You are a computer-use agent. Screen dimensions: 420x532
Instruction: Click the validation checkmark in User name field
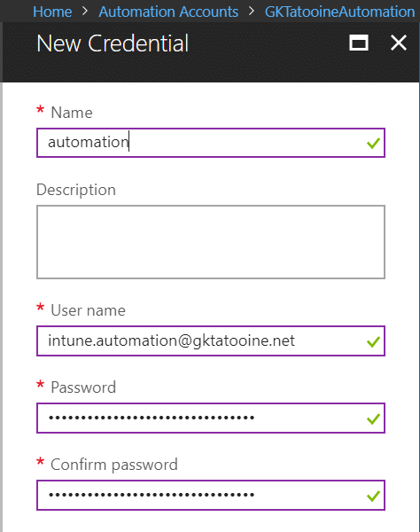click(x=373, y=341)
